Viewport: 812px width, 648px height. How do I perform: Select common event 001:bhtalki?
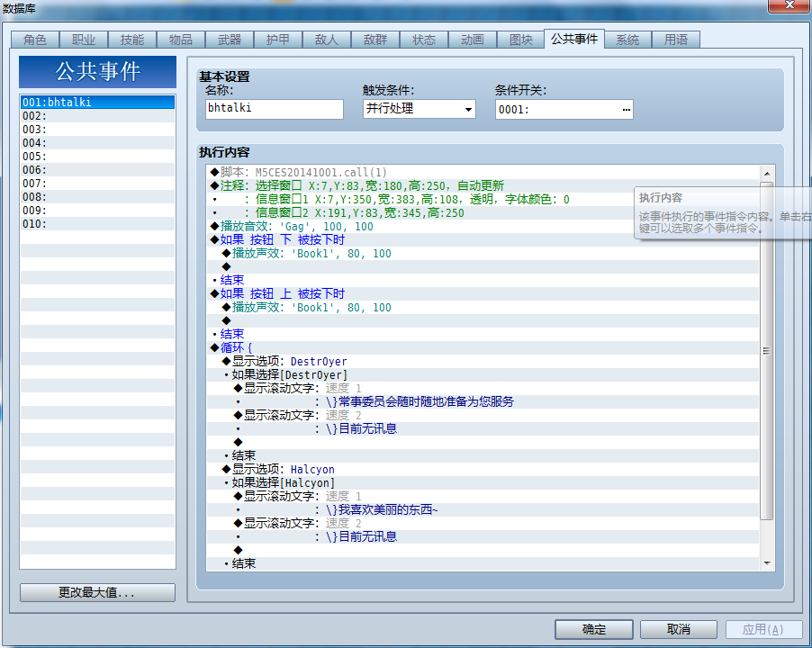[x=97, y=102]
